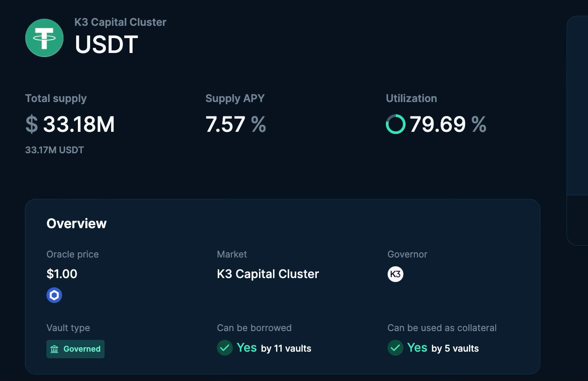
Task: Open the "by 5 vaults" collateral list
Action: coord(455,349)
